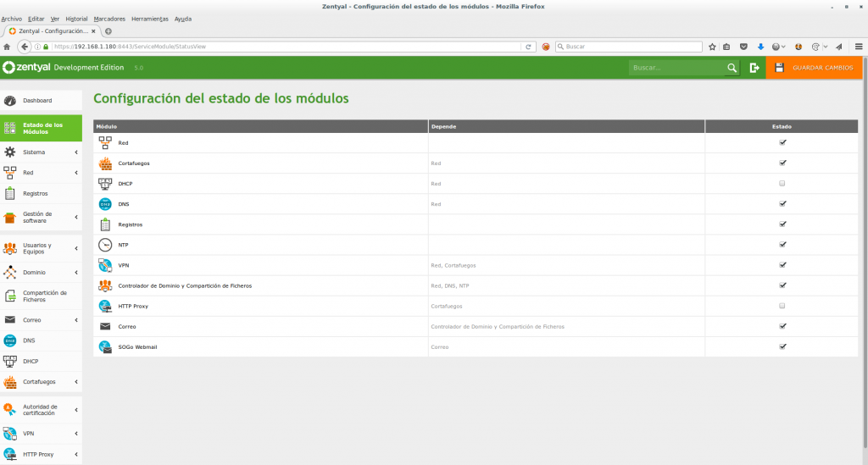Screen dimensions: 868x465
Task: Click the Correo envelope icon in sidebar
Action: pyautogui.click(x=10, y=319)
